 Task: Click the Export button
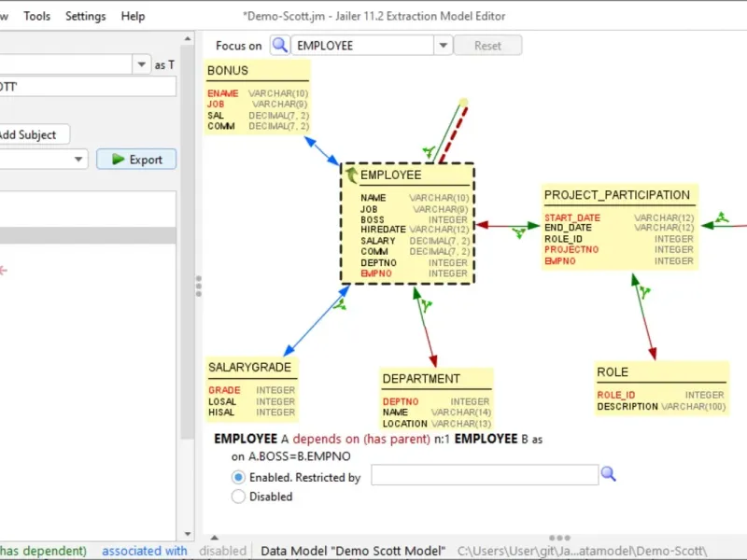[x=136, y=159]
